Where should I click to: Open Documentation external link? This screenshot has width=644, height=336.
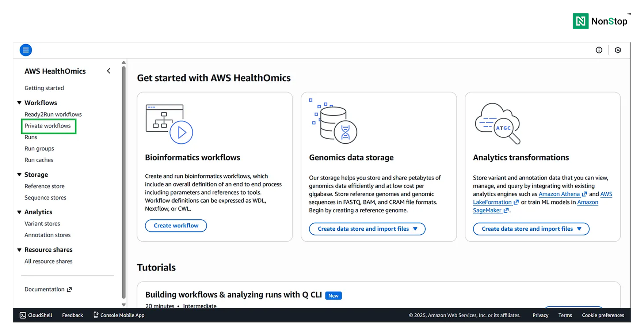click(48, 289)
